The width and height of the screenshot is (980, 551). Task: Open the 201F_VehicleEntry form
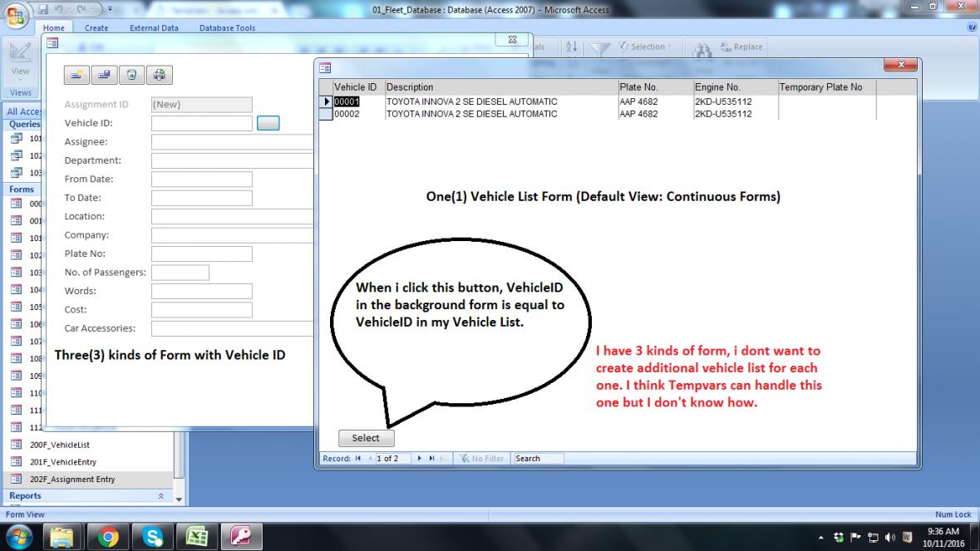62,462
